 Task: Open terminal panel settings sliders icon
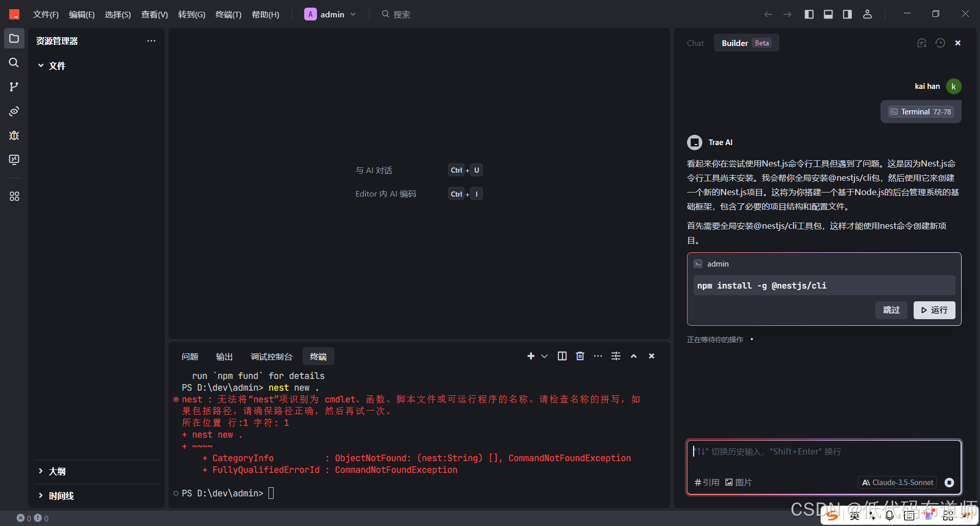click(616, 356)
